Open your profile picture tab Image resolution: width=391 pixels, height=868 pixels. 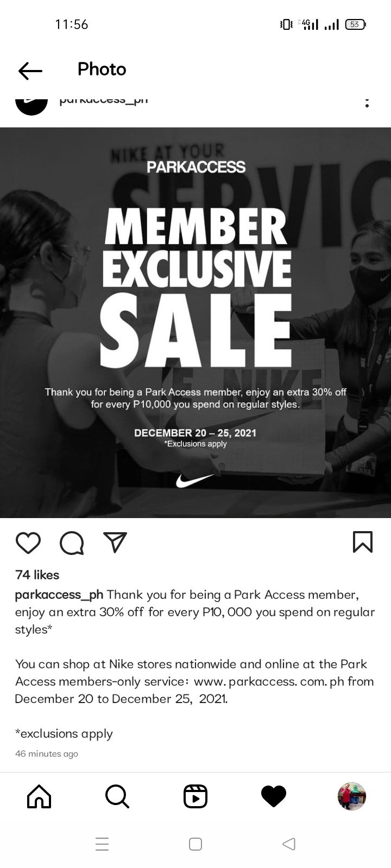point(352,796)
